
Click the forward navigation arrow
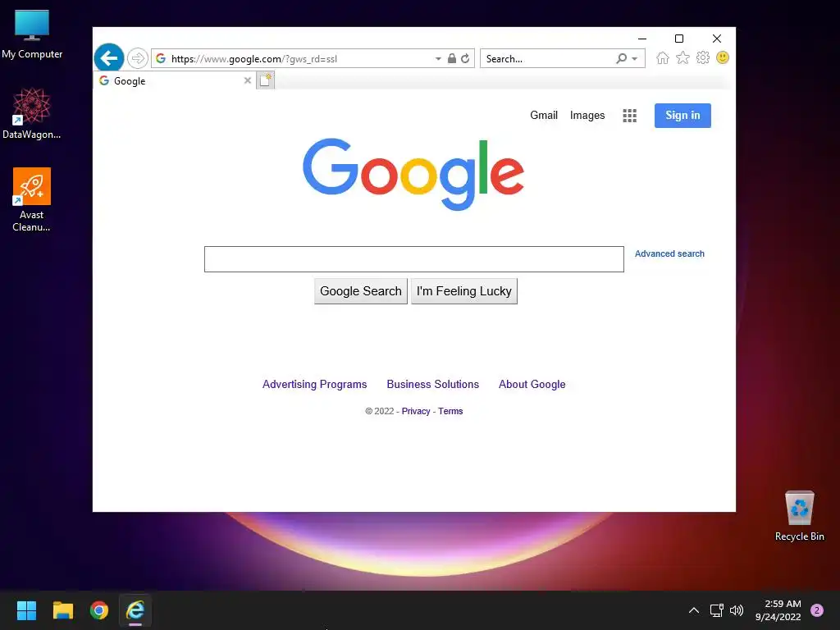point(138,58)
